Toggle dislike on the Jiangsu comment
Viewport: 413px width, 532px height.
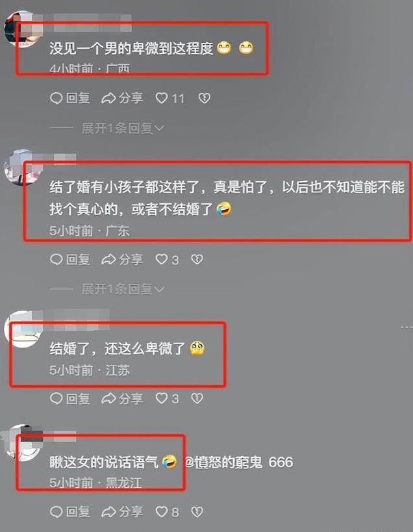coord(197,398)
